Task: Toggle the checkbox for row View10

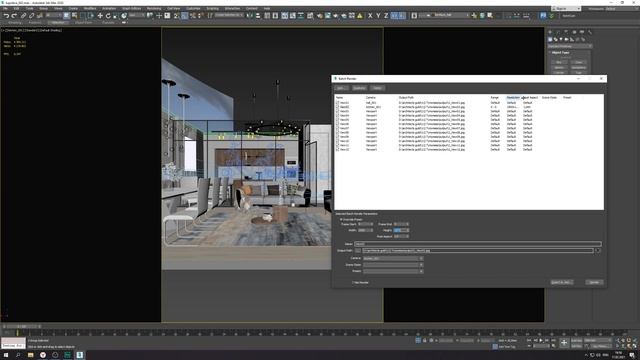Action: point(338,141)
